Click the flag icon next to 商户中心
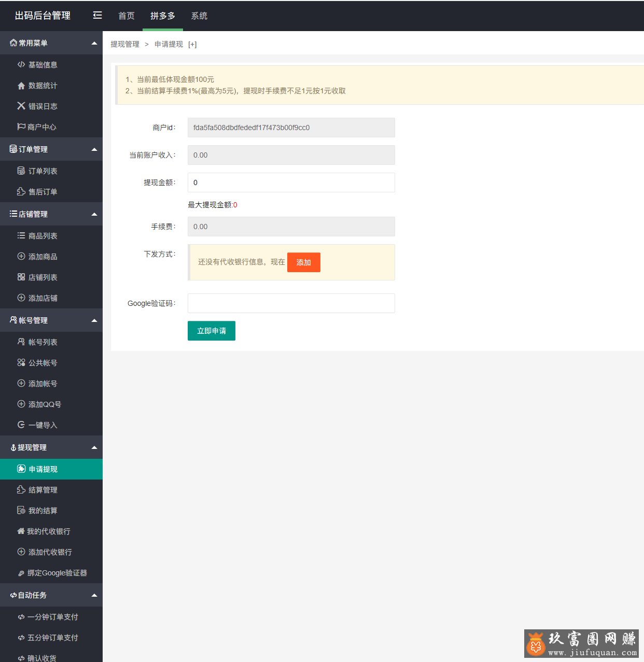The width and height of the screenshot is (644, 662). [x=21, y=126]
